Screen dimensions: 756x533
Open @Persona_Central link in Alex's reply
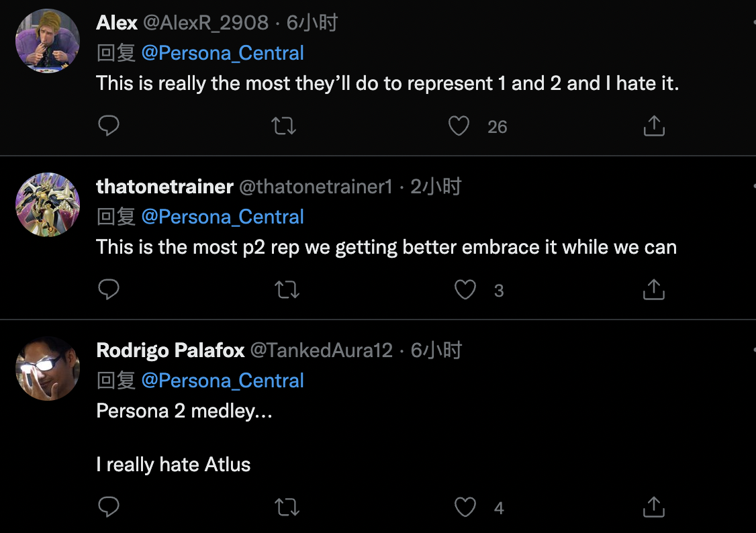pyautogui.click(x=222, y=53)
